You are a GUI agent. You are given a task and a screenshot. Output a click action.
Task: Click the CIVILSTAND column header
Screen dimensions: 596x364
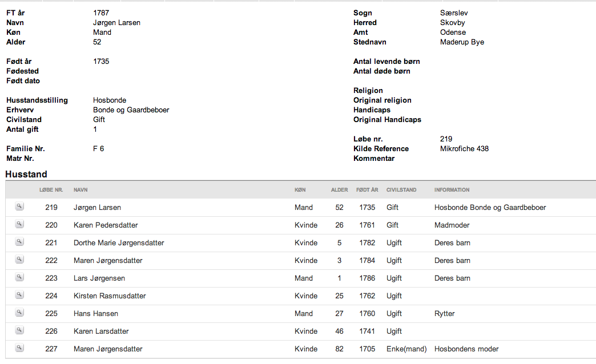pyautogui.click(x=401, y=189)
